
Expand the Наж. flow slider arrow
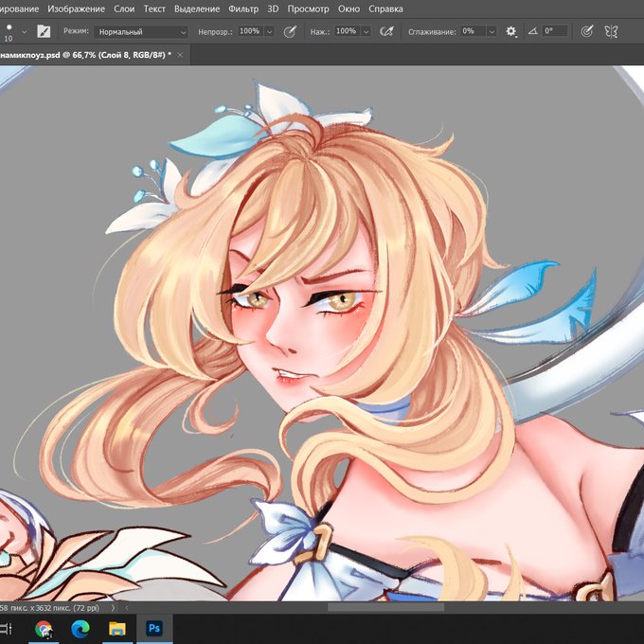click(x=366, y=31)
